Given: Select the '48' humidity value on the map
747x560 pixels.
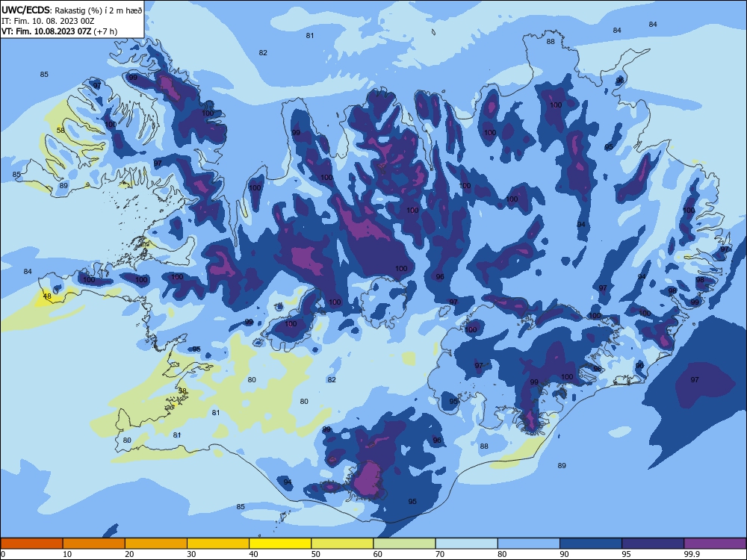Looking at the screenshot, I should click(x=47, y=296).
